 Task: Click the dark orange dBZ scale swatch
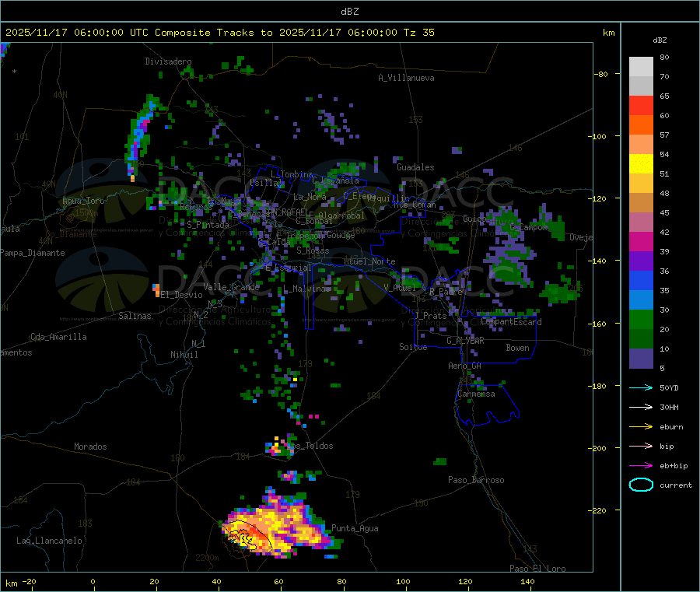[641, 125]
